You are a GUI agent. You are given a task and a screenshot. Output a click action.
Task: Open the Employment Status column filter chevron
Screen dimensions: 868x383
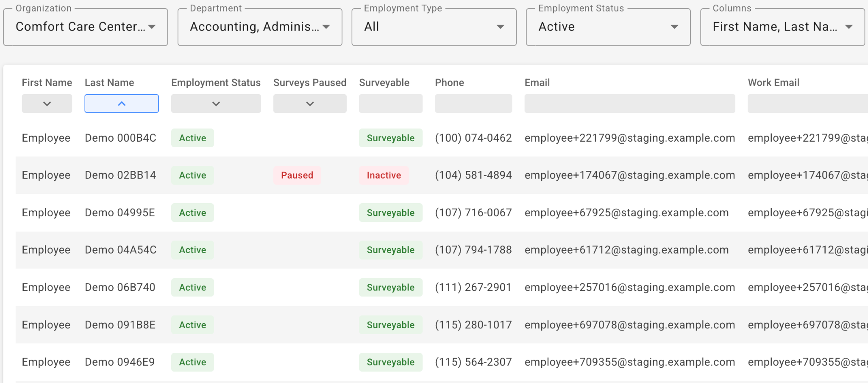[216, 104]
